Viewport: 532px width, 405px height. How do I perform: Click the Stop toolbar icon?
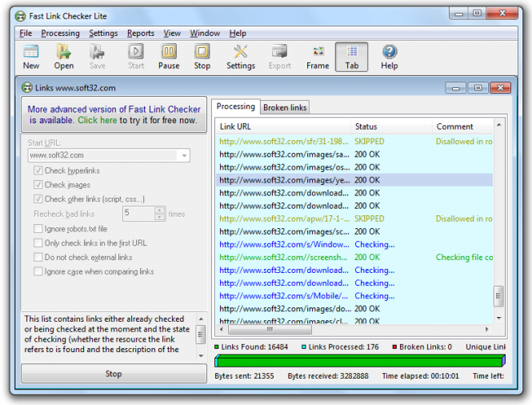tap(202, 57)
